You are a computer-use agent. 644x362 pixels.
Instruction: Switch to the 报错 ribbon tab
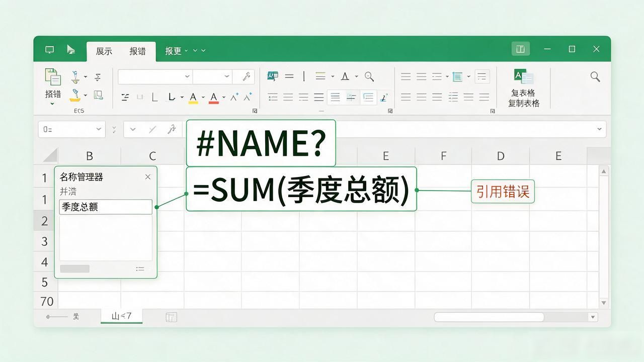(x=137, y=51)
